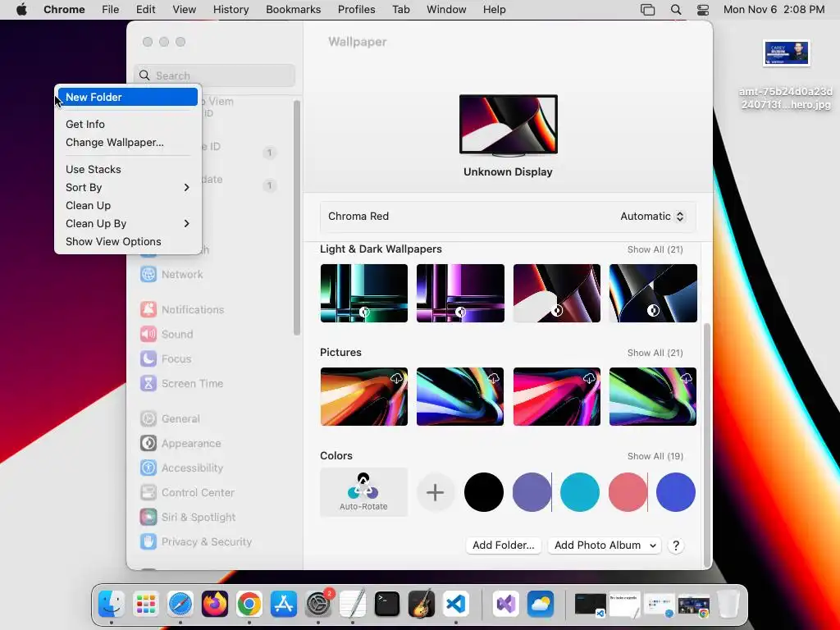Open Safari from the Dock

(x=180, y=604)
